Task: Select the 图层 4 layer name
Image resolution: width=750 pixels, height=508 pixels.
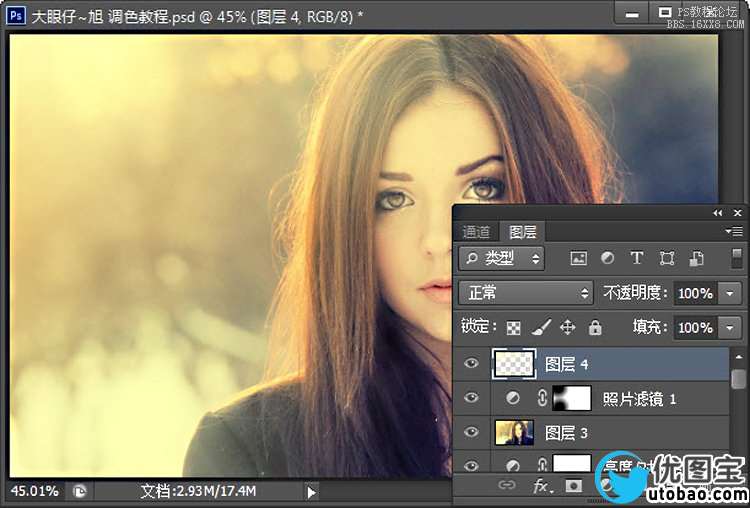Action: pyautogui.click(x=566, y=364)
